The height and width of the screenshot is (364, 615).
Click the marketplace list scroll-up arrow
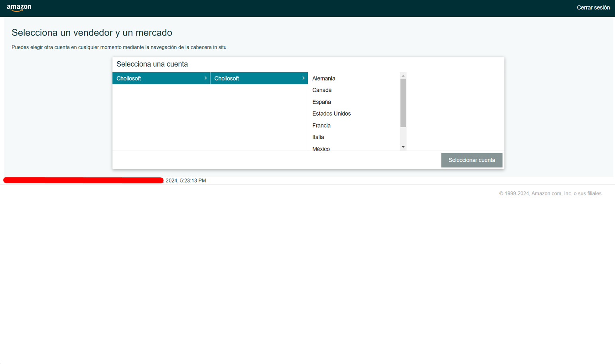pyautogui.click(x=403, y=76)
